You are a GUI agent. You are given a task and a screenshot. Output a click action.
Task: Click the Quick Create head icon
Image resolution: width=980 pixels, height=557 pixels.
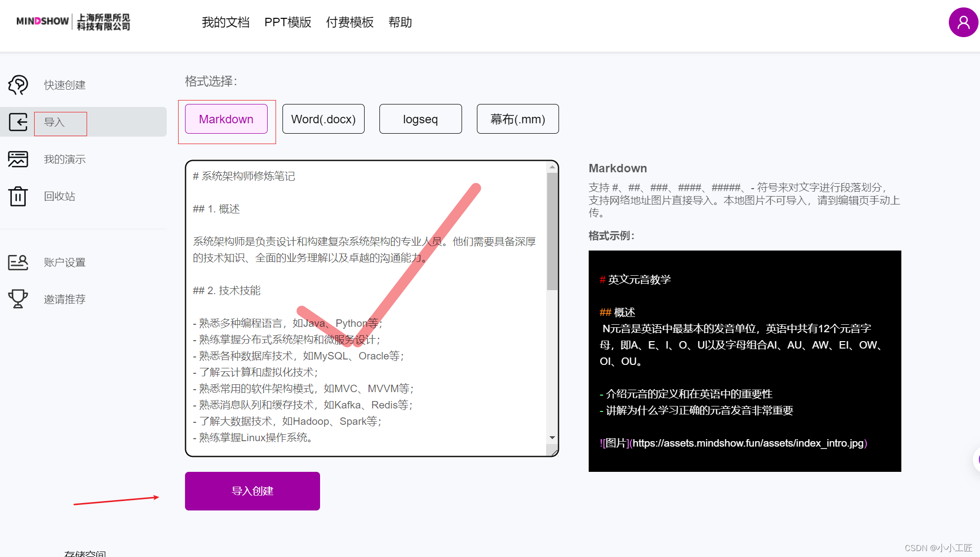[x=18, y=85]
